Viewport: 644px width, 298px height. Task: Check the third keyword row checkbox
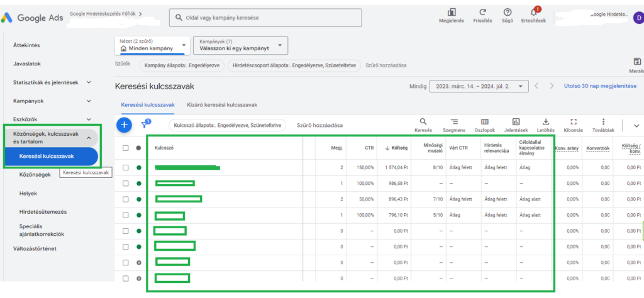pyautogui.click(x=126, y=199)
